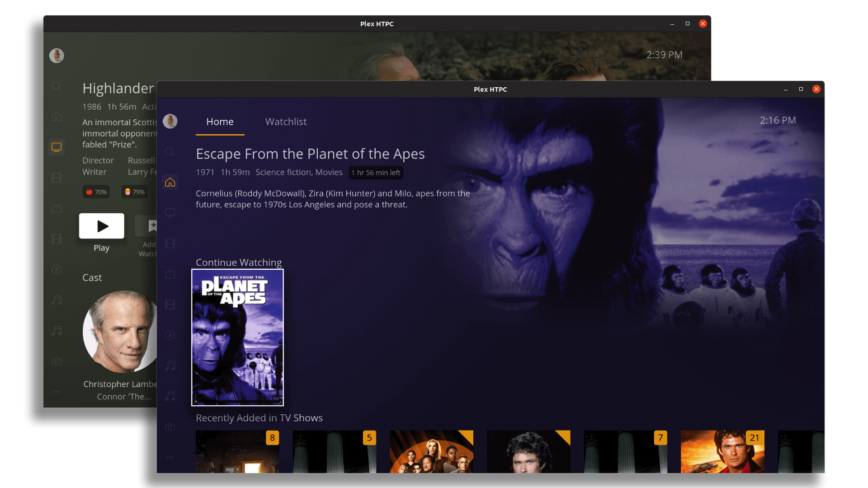Open dark-haired man TV thumbnail with orange corner
The image size is (868, 488).
(x=528, y=451)
